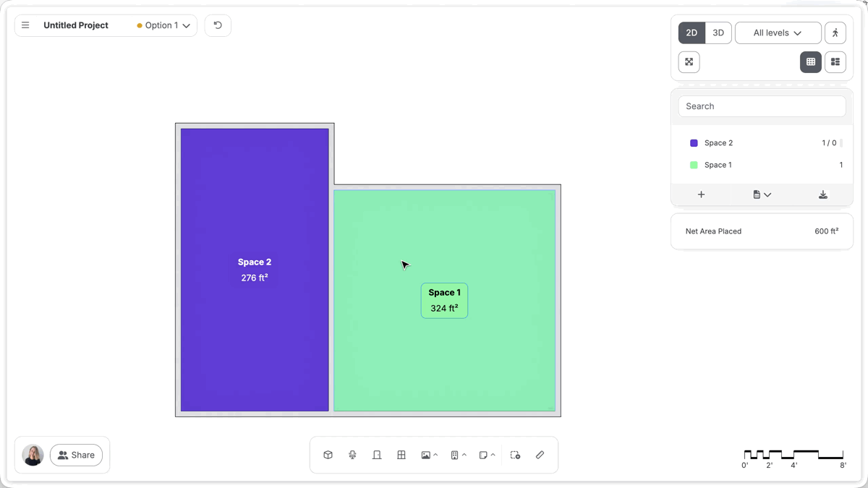868x488 pixels.
Task: Click the Space 2 purple color swatch
Action: [694, 143]
